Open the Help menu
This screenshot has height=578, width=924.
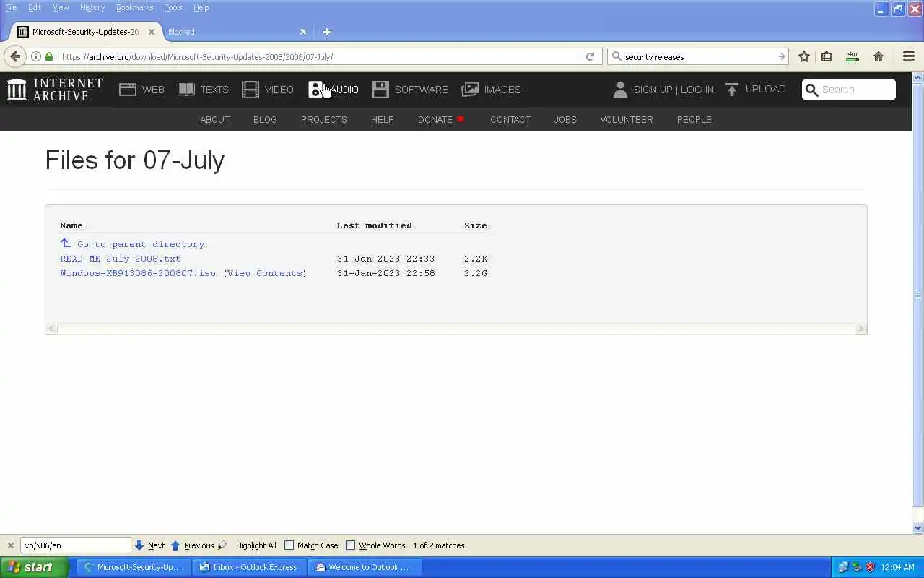point(201,7)
